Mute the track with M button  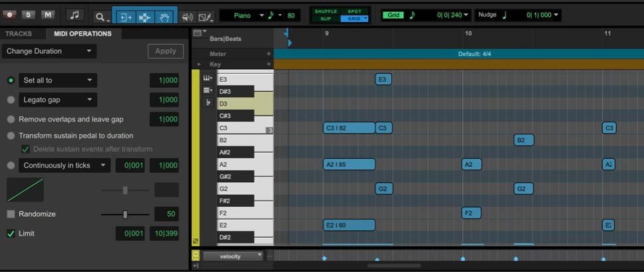coord(48,15)
